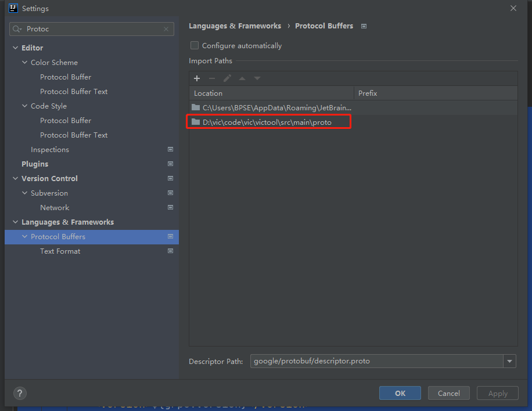Open the Network settings under Subversion

(55, 208)
